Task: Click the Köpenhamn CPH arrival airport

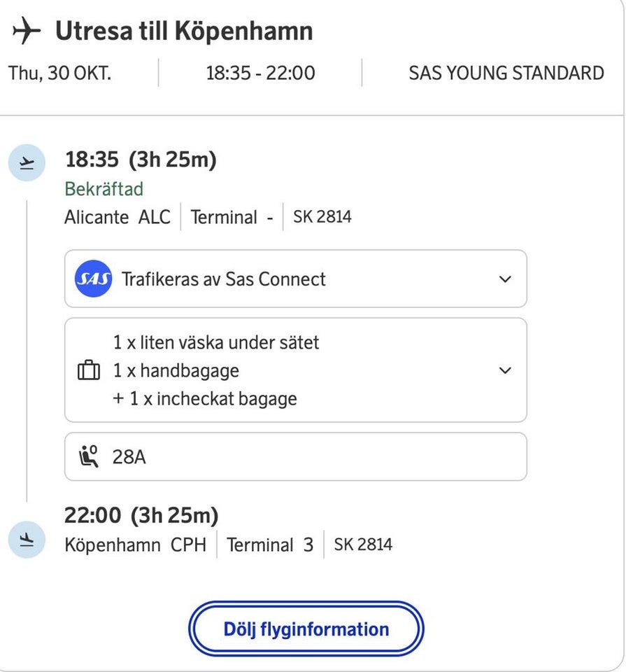Action: 136,545
